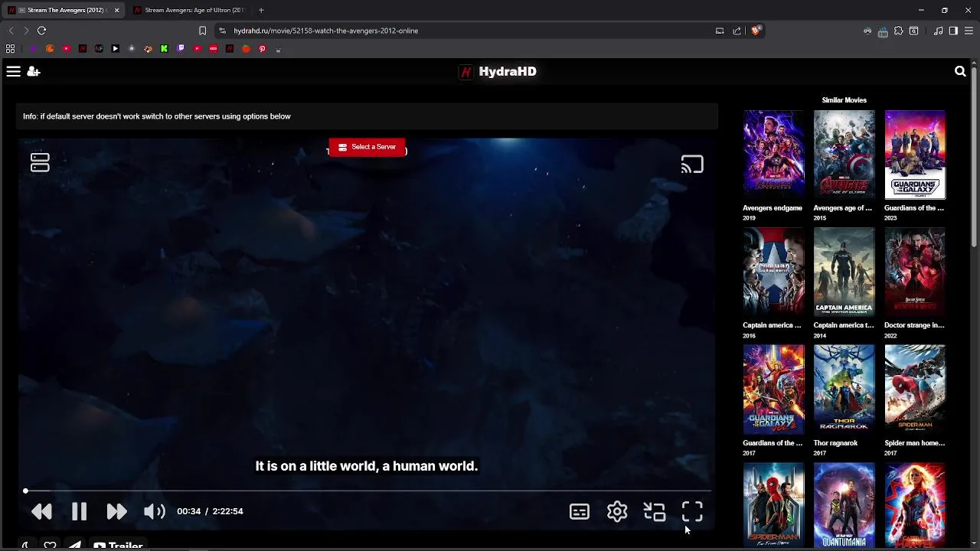
Task: Enable picture-in-picture mode
Action: pyautogui.click(x=655, y=511)
